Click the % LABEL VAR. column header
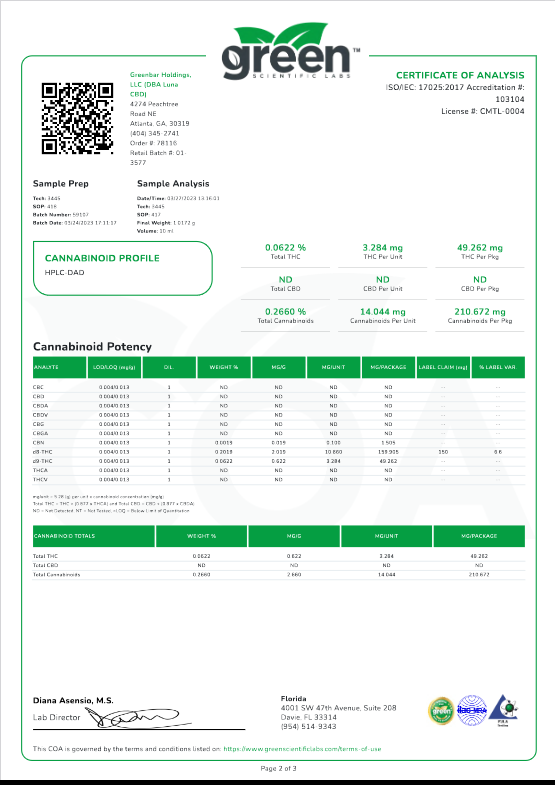 click(x=497, y=367)
